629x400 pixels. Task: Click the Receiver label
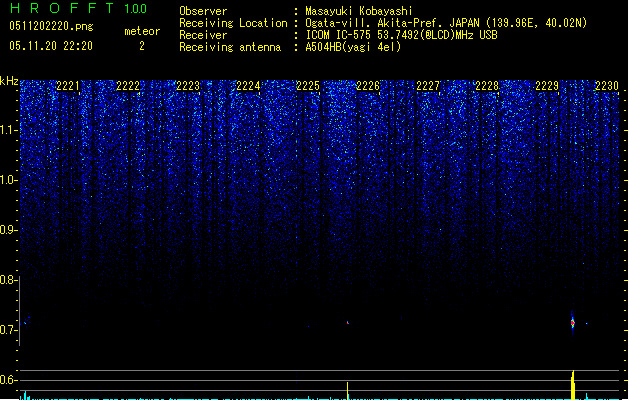pyautogui.click(x=203, y=35)
